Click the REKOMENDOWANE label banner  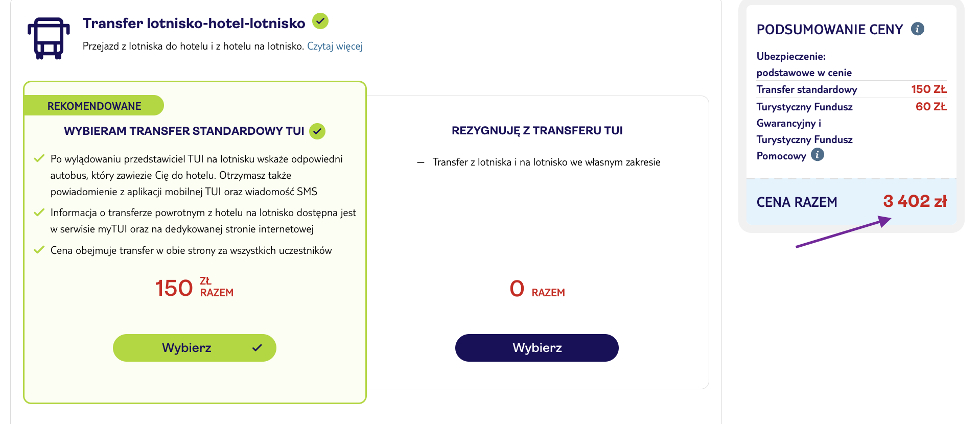click(94, 105)
